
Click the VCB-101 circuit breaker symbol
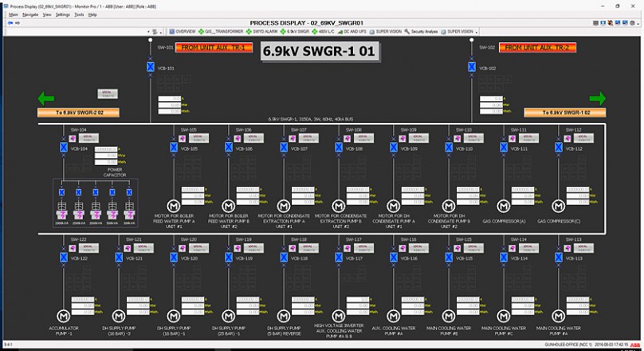[x=151, y=67]
